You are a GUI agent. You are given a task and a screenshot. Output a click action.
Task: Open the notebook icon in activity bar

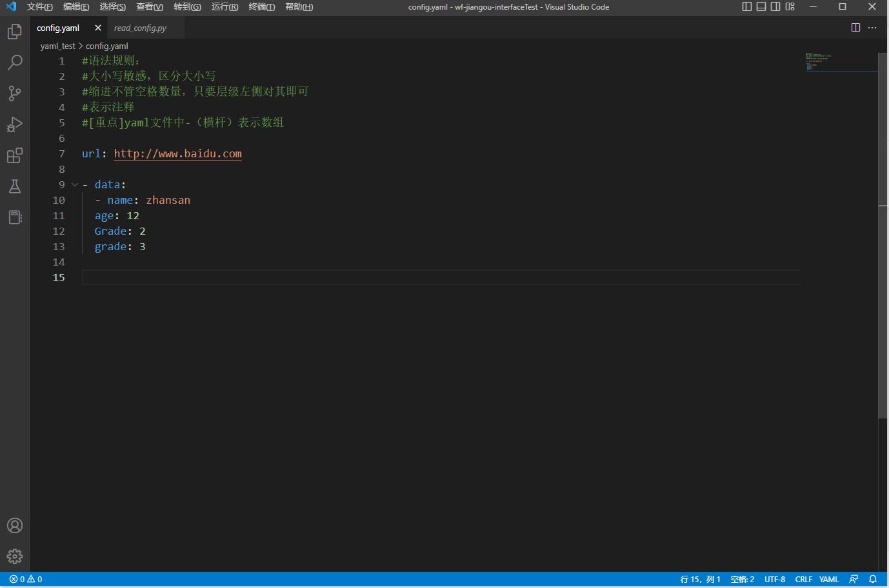[x=15, y=217]
